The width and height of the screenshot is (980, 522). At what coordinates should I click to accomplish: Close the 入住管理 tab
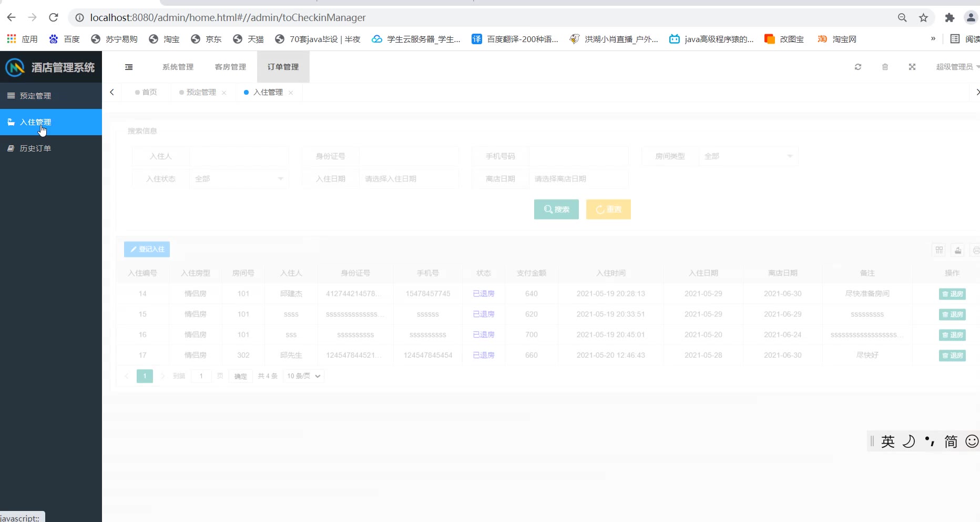click(x=291, y=93)
